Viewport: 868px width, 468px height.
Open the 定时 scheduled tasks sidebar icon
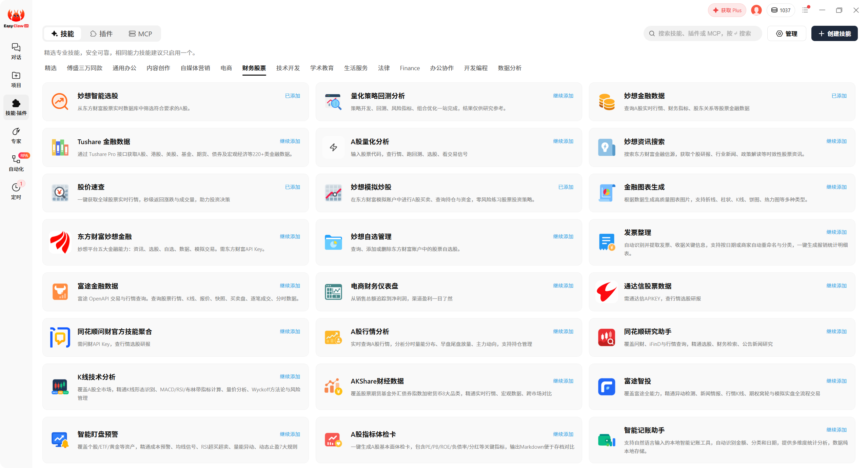(x=16, y=191)
